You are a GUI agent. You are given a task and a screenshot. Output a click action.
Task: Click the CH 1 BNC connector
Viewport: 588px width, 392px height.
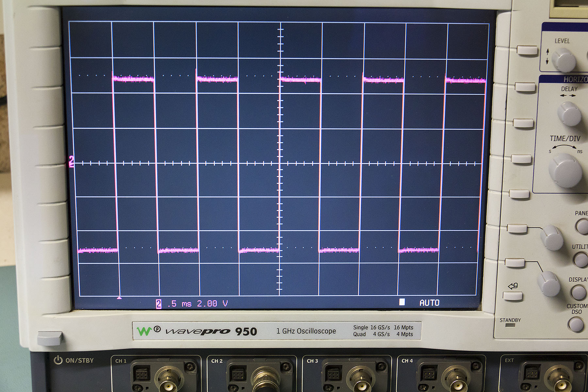point(169,378)
